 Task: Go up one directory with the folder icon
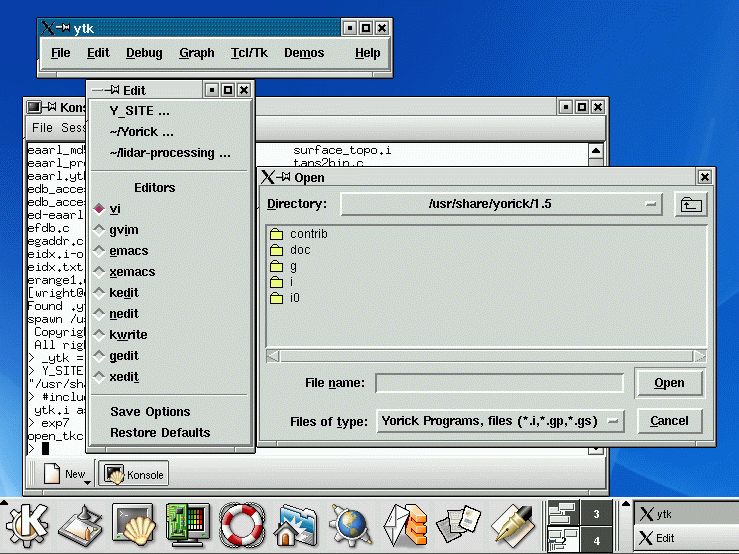690,205
